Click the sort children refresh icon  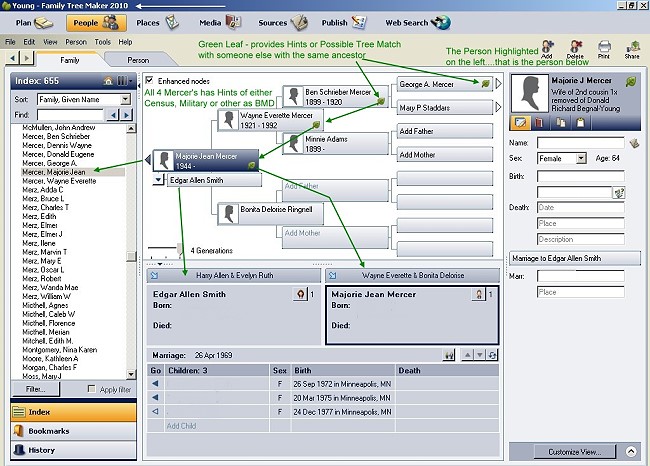[x=492, y=355]
